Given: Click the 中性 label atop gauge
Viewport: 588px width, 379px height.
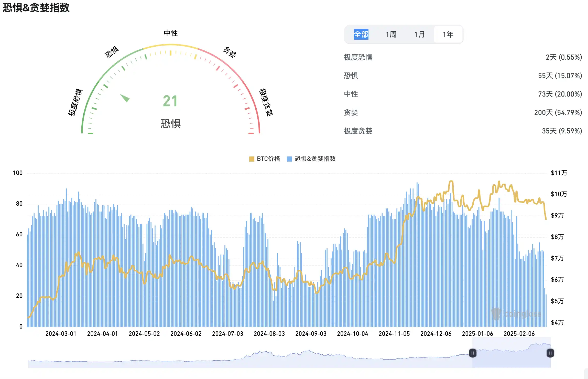Looking at the screenshot, I should pyautogui.click(x=171, y=33).
